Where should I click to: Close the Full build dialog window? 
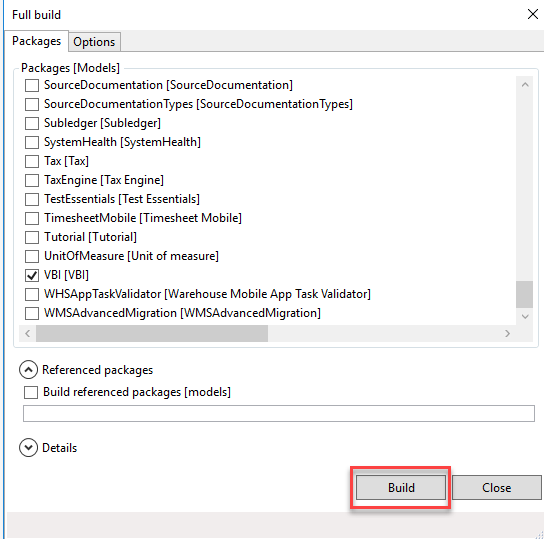tap(533, 15)
